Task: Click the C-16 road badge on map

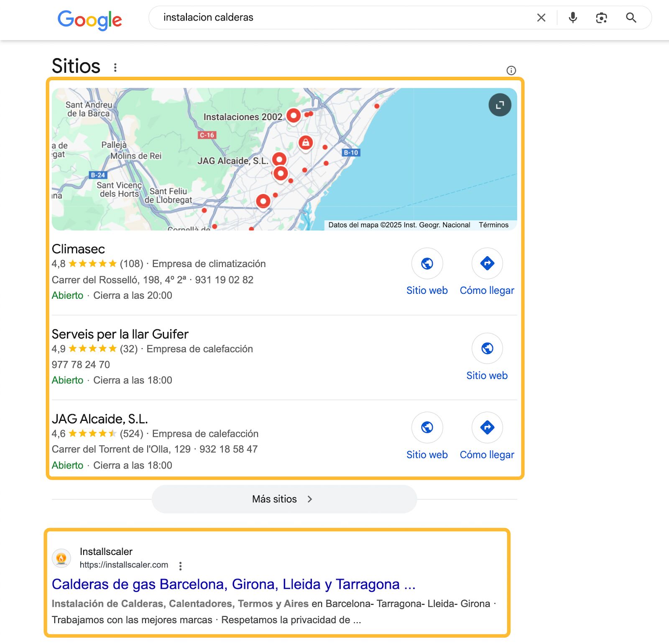Action: pos(207,135)
